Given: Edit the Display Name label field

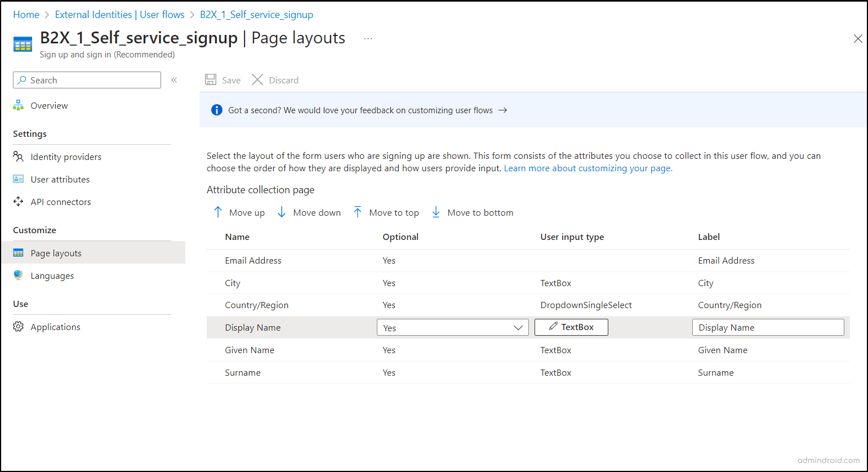Looking at the screenshot, I should click(768, 327).
